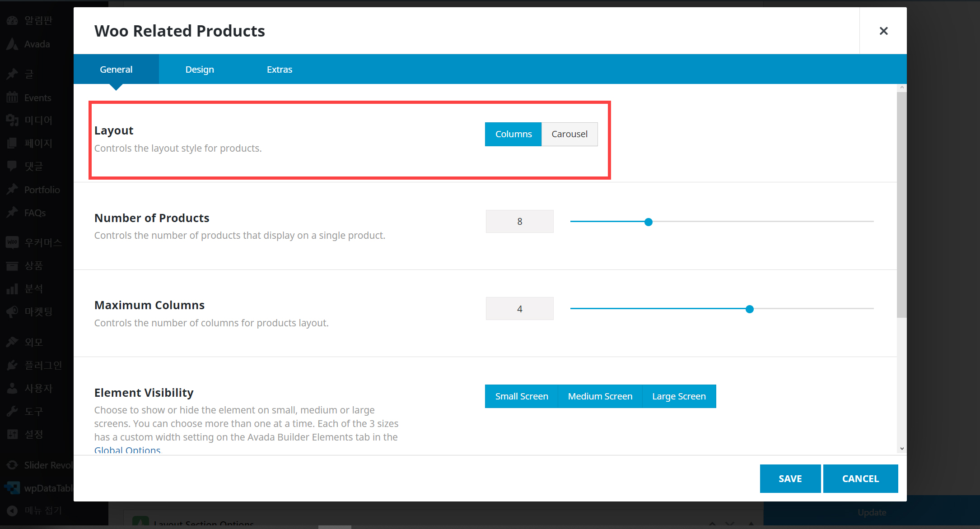Click the WooCommerce icon in sidebar

[x=12, y=242]
